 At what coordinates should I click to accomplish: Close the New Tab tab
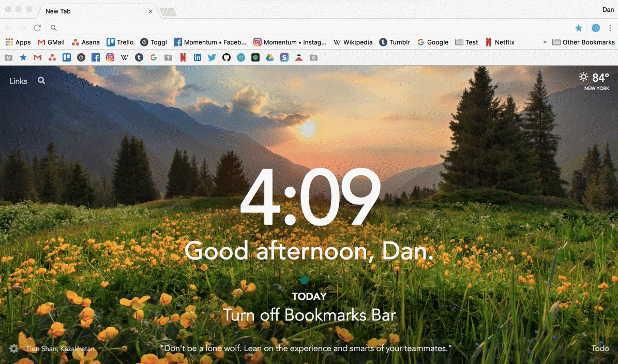pos(150,11)
